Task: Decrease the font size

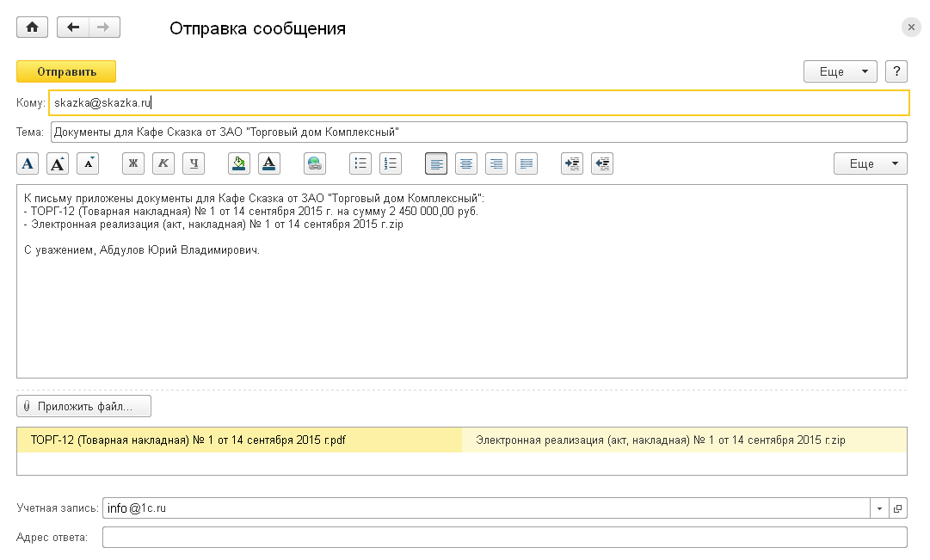Action: pyautogui.click(x=88, y=163)
